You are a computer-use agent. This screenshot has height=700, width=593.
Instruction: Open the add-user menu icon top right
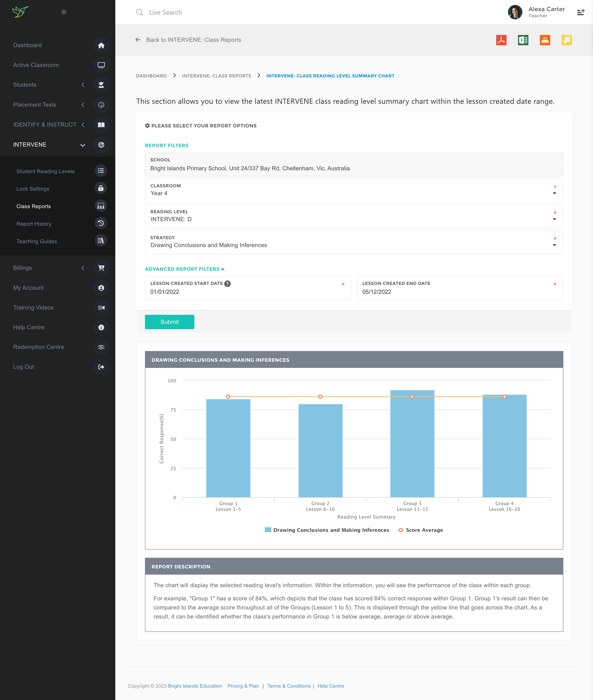point(581,12)
